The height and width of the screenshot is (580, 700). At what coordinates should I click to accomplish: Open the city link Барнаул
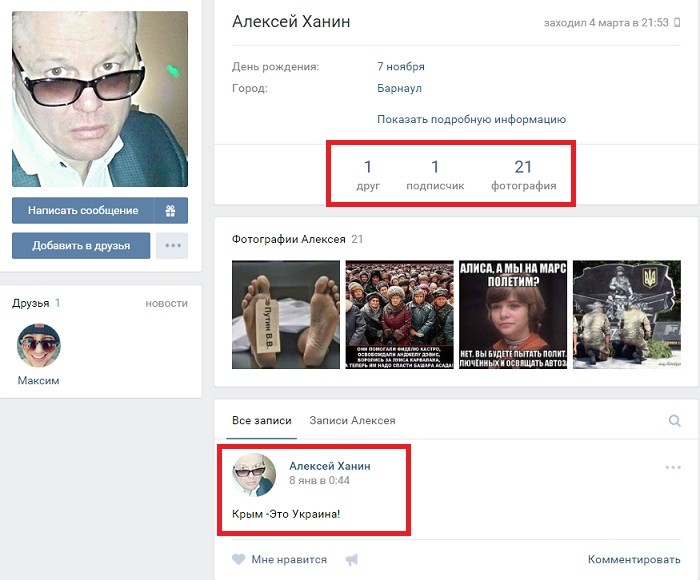click(x=399, y=88)
